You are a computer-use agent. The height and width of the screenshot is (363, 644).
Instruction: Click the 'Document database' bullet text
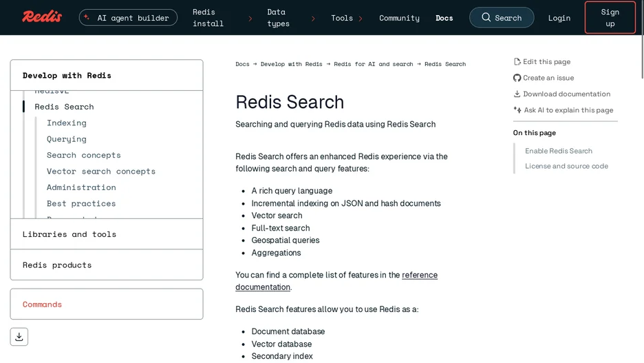coord(288,331)
